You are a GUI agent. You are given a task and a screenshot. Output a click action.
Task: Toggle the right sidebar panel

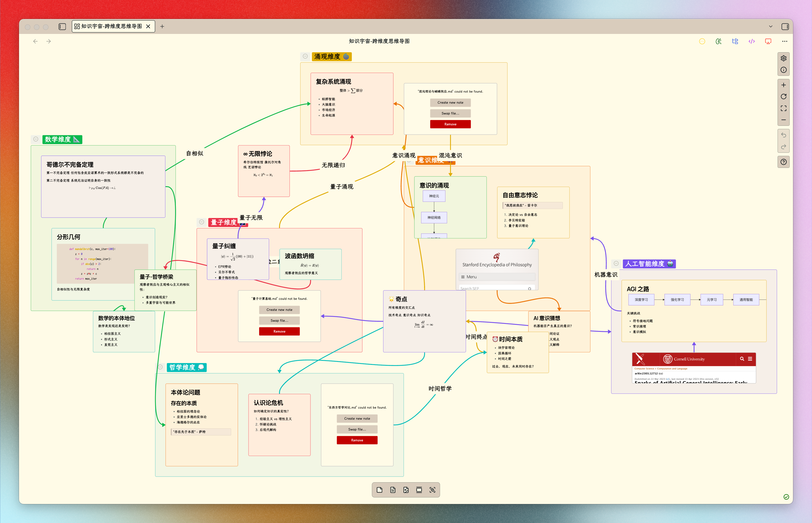click(x=785, y=26)
